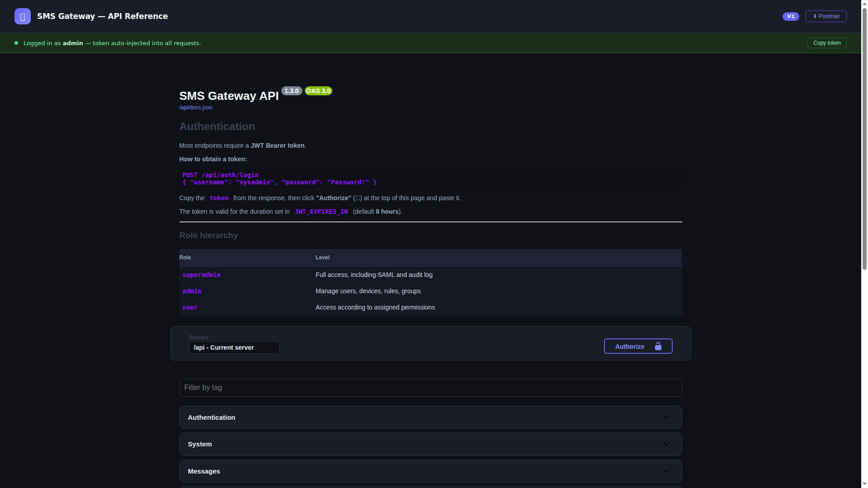Click the 'How to obtain a token' text
Image resolution: width=868 pixels, height=488 pixels.
coord(213,159)
